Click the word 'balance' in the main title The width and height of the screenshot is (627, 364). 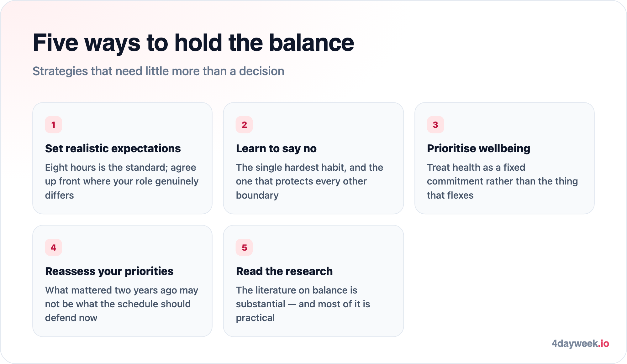click(312, 43)
